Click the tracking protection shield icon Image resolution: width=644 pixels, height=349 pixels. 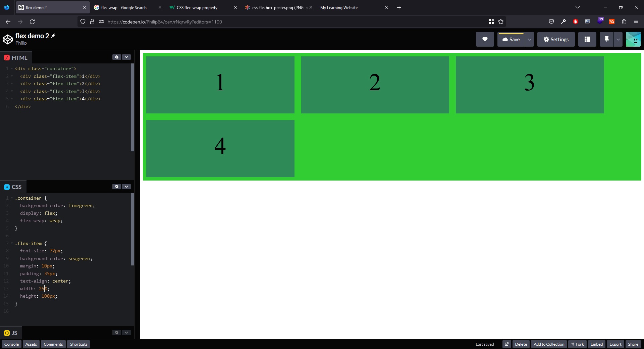click(83, 21)
